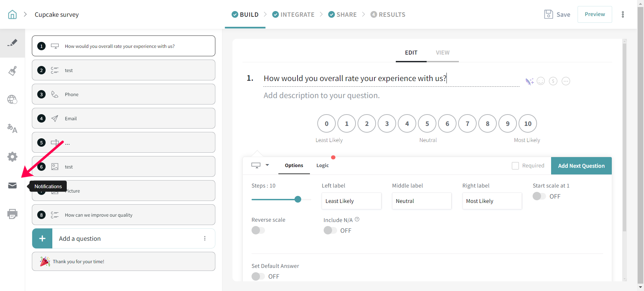Viewport: 644px width, 291px height.
Task: Turn on the Reverse scale toggle
Action: pyautogui.click(x=258, y=230)
